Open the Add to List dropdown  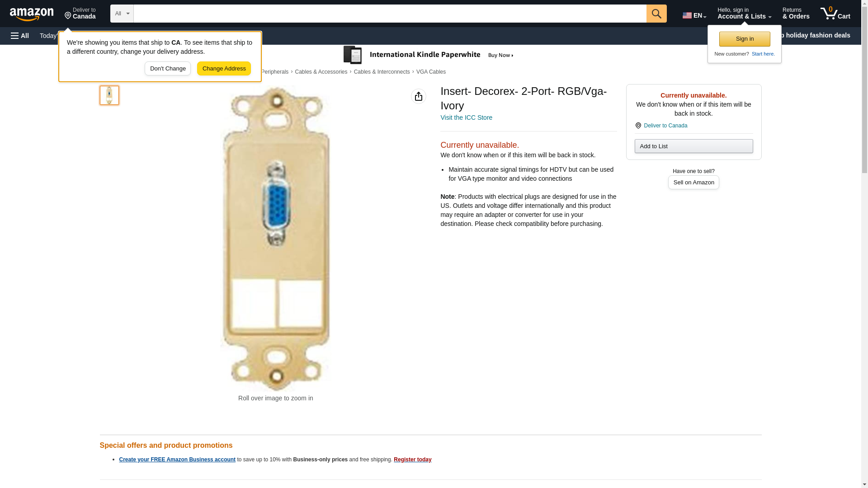coord(693,146)
